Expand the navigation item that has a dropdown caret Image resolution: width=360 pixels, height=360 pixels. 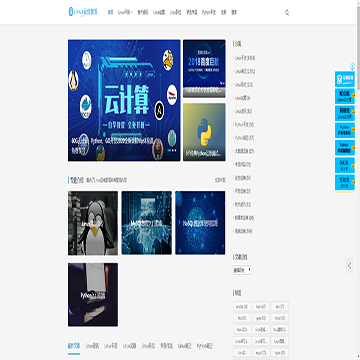(125, 12)
